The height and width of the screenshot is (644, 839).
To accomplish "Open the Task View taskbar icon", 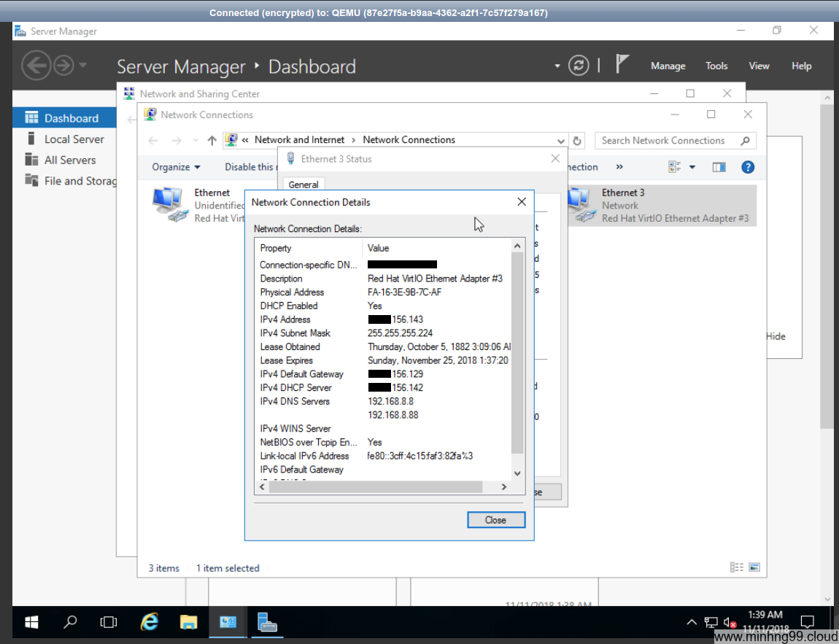I will pos(109,622).
